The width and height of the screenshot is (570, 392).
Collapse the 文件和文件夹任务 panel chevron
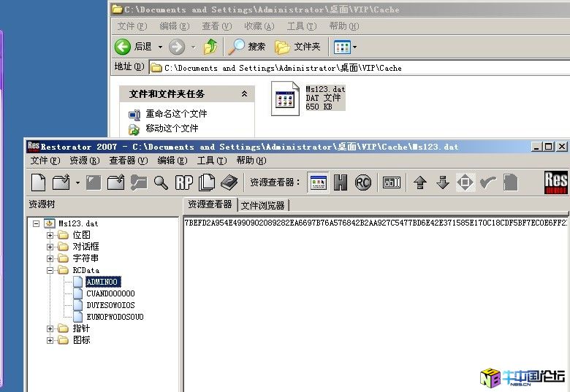pyautogui.click(x=245, y=94)
